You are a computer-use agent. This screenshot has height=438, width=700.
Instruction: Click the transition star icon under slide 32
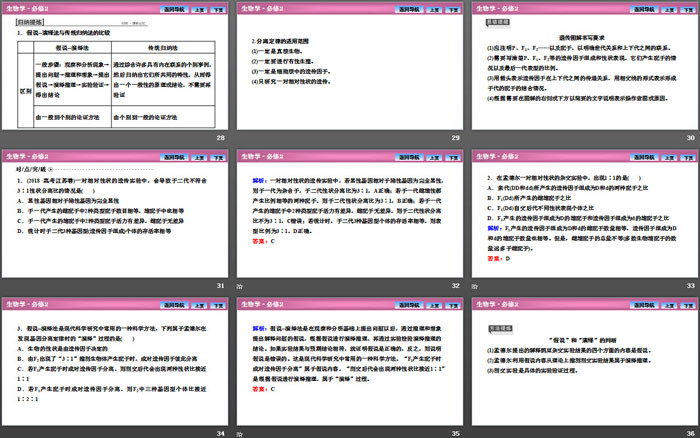pyautogui.click(x=241, y=286)
